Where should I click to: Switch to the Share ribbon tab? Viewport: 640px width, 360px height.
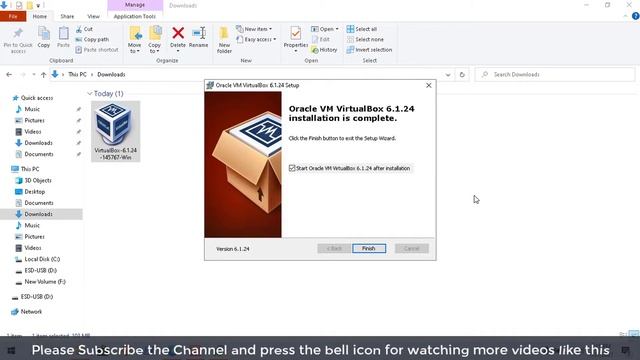(67, 16)
